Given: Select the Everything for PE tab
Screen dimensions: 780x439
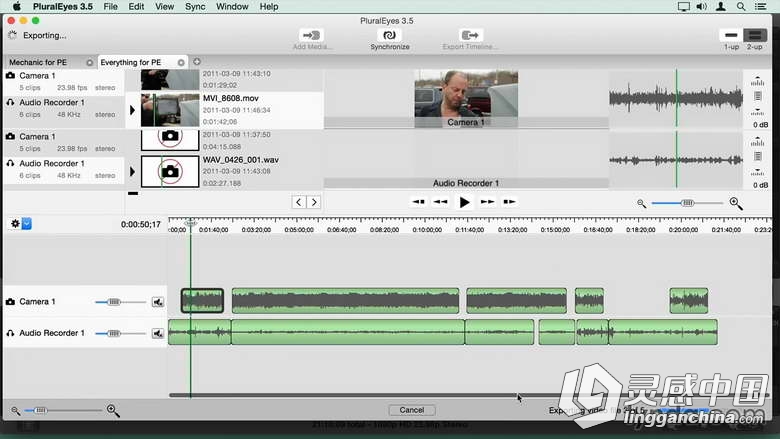Looking at the screenshot, I should tap(131, 62).
